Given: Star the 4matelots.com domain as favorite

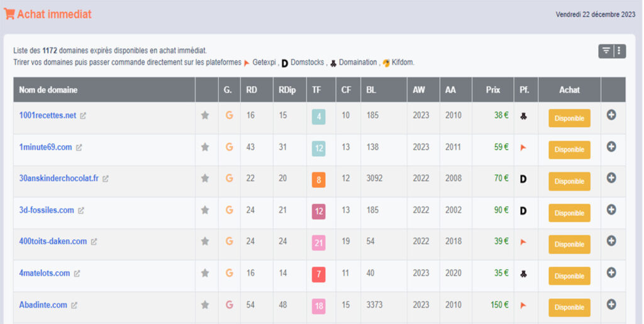Looking at the screenshot, I should point(204,274).
